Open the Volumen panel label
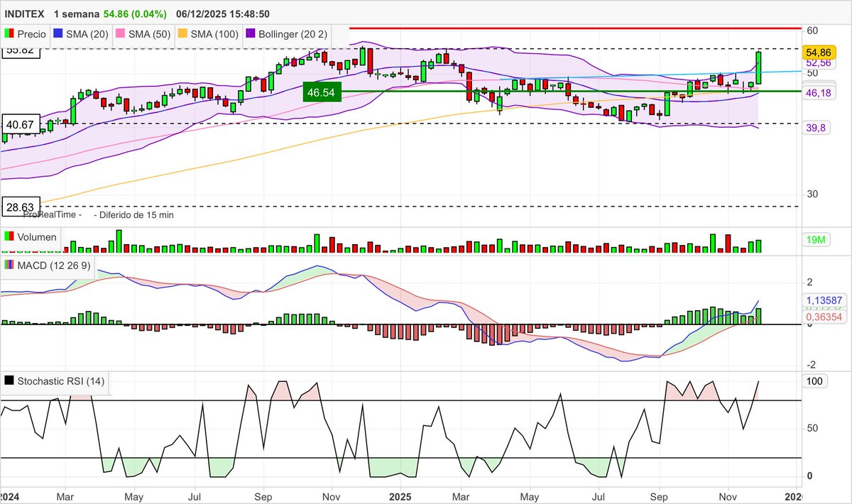 (x=37, y=237)
